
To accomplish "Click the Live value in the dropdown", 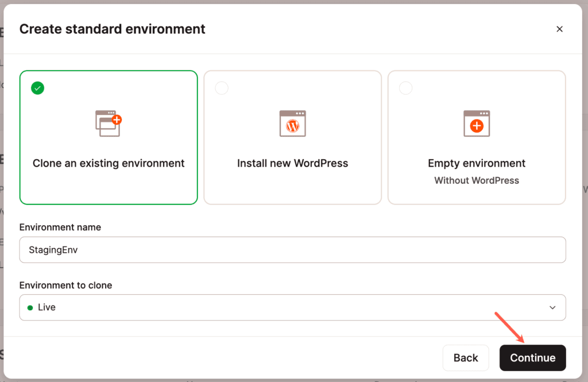I will (x=47, y=307).
